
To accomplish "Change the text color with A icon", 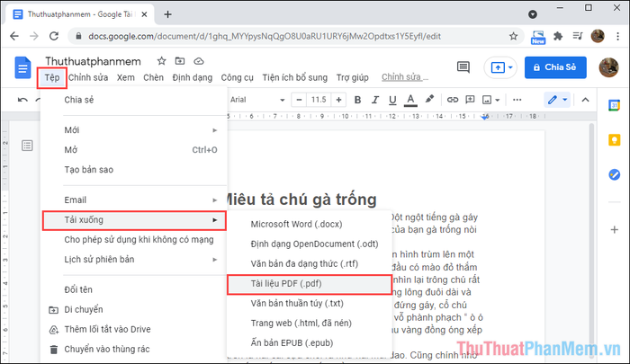I will pyautogui.click(x=410, y=99).
